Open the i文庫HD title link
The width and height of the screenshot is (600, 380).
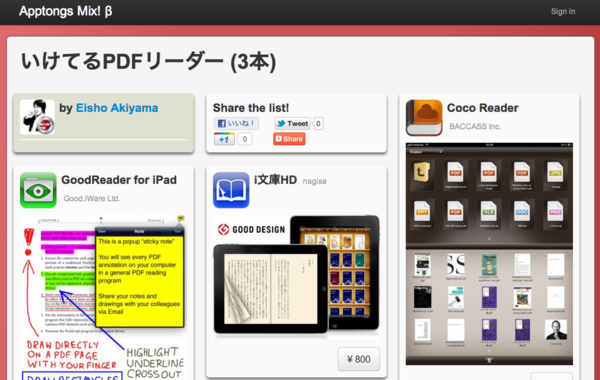point(276,180)
